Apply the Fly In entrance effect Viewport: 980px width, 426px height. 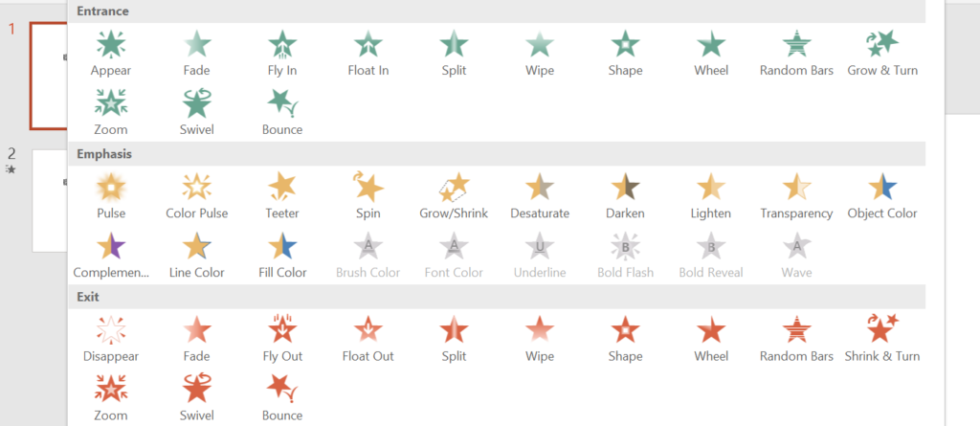[x=282, y=53]
